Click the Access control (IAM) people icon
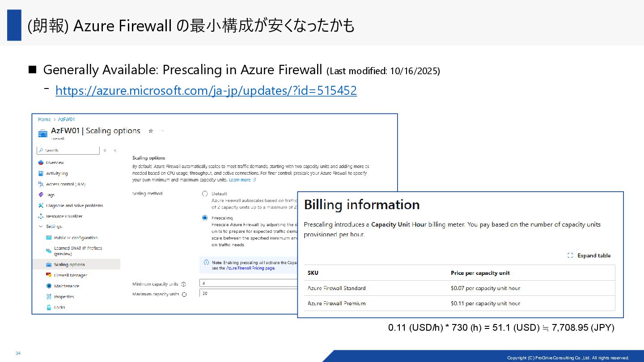The width and height of the screenshot is (644, 362). pyautogui.click(x=41, y=184)
